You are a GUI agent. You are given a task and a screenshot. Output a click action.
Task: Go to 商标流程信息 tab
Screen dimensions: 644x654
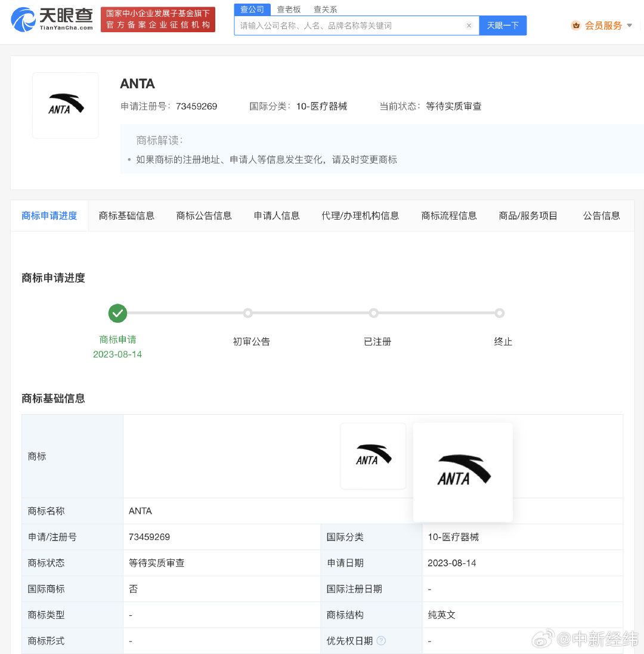(x=449, y=215)
